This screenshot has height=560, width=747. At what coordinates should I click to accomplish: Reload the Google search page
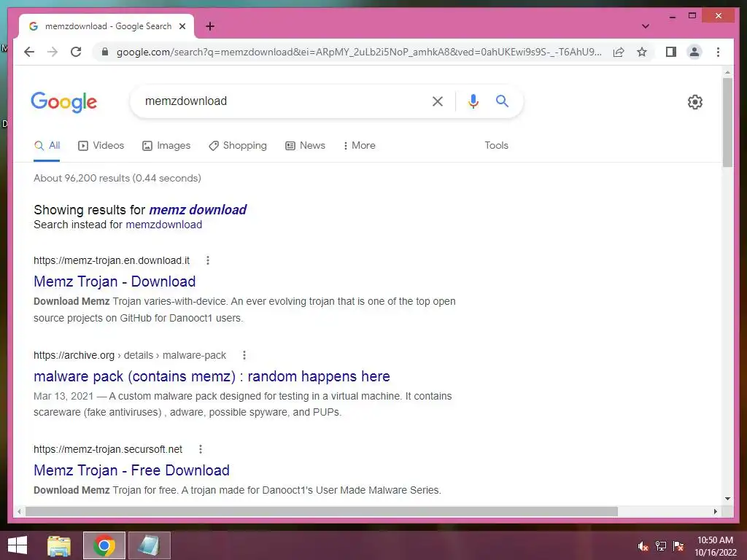[x=76, y=52]
